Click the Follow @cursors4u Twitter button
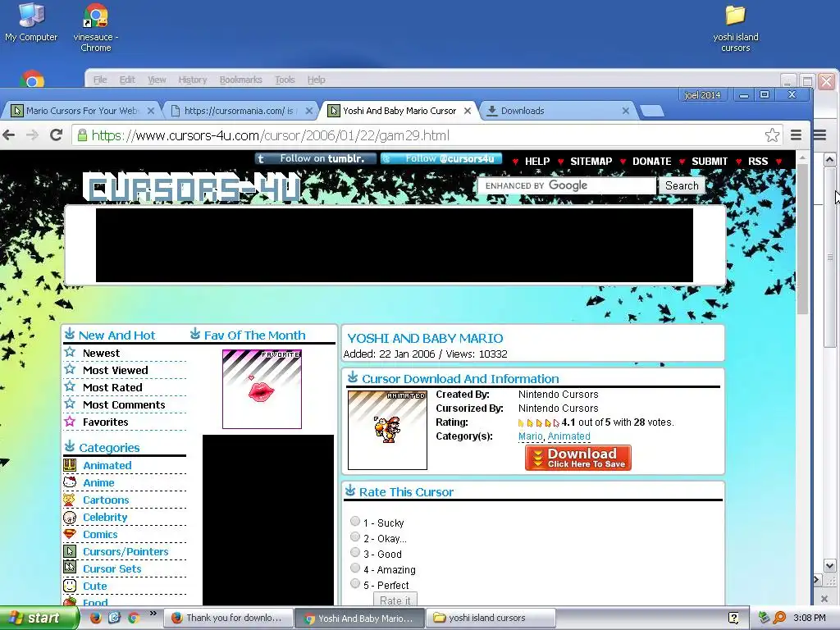The height and width of the screenshot is (630, 840). pyautogui.click(x=441, y=158)
